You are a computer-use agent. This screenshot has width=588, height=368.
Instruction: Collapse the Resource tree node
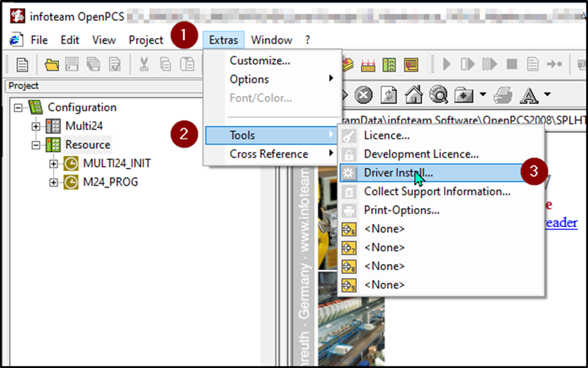point(35,145)
